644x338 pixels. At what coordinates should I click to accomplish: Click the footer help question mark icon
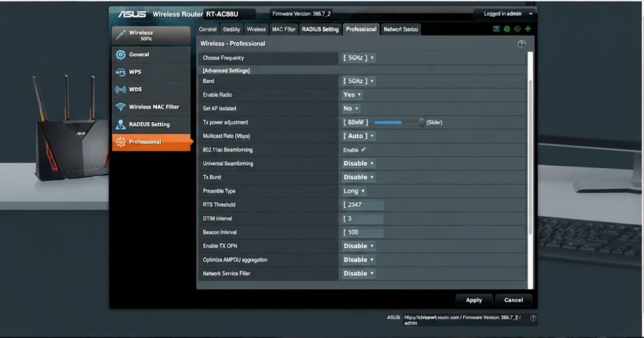533,318
